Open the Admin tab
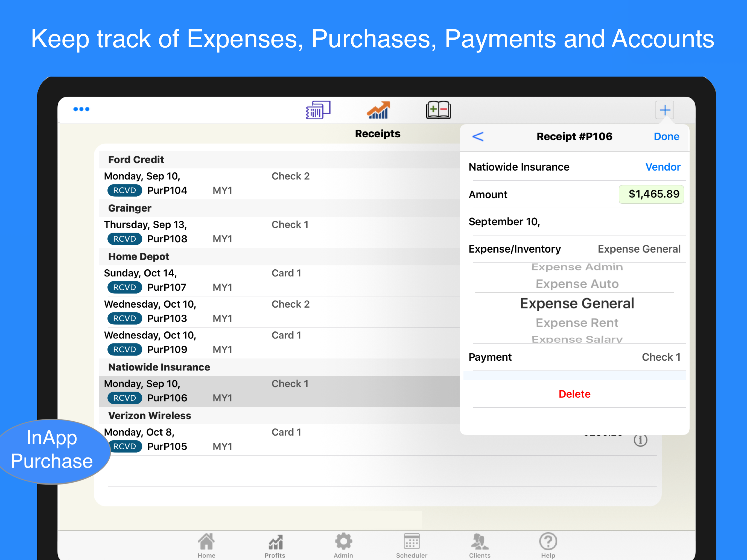The image size is (747, 560). [x=343, y=546]
